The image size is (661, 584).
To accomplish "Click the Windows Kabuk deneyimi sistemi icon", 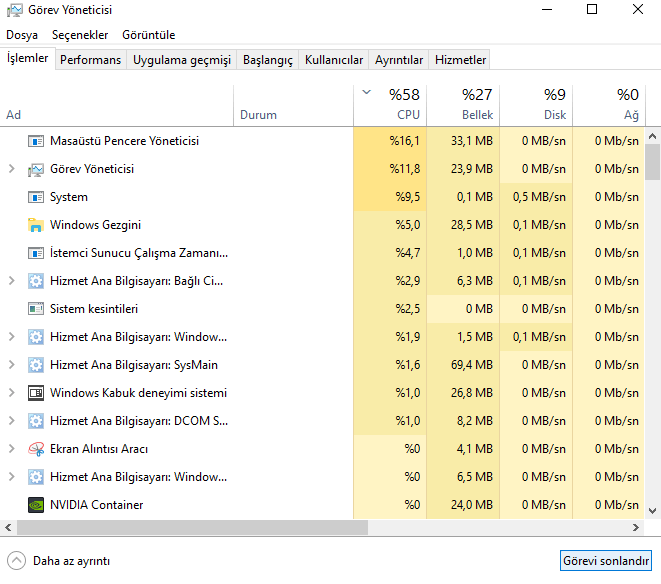I will click(36, 393).
